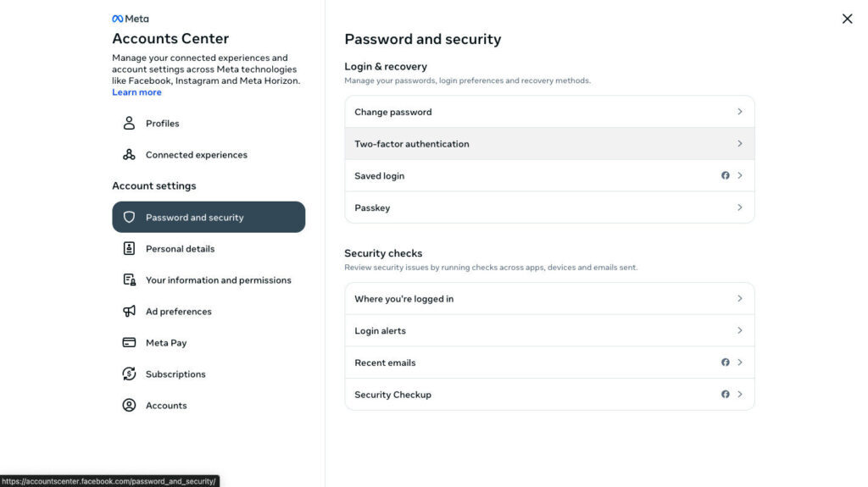Click the Facebook icon on Saved login row
The image size is (868, 487).
[726, 175]
